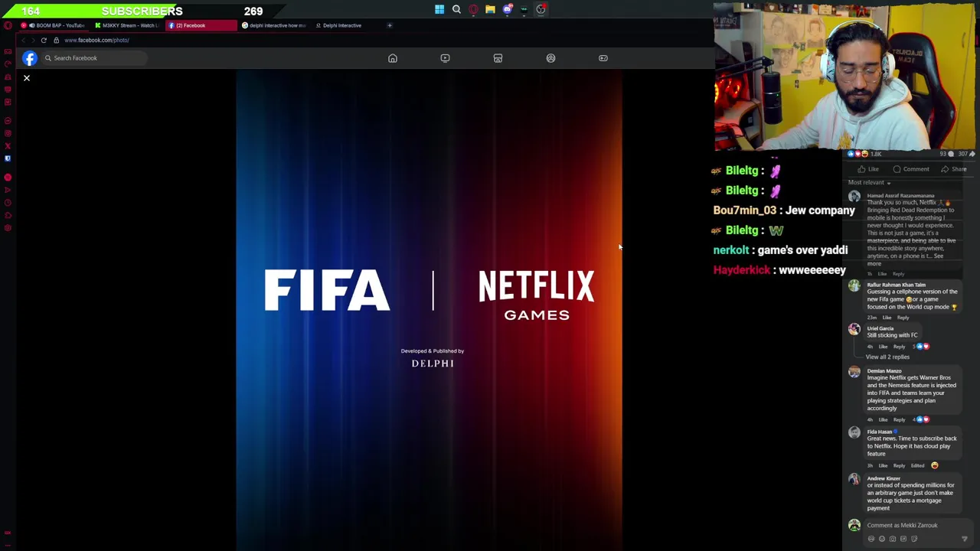Screen dimensions: 980x551
Task: Open File Explorer from the taskbar
Action: coord(490,10)
